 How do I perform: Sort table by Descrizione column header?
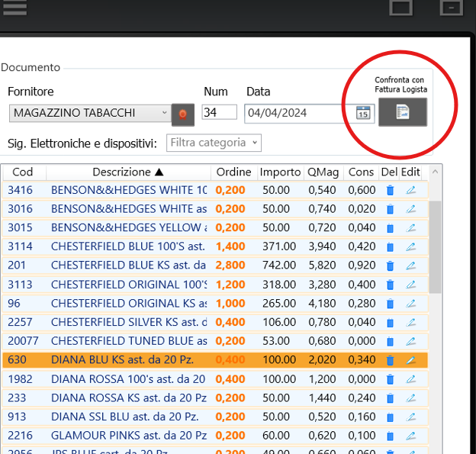coord(128,172)
